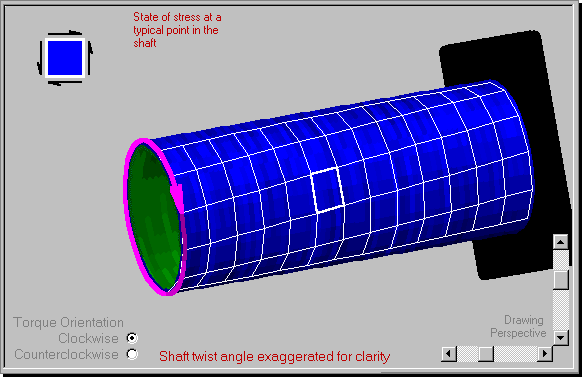Click the State of stress caption text
The image size is (582, 377).
point(177,30)
